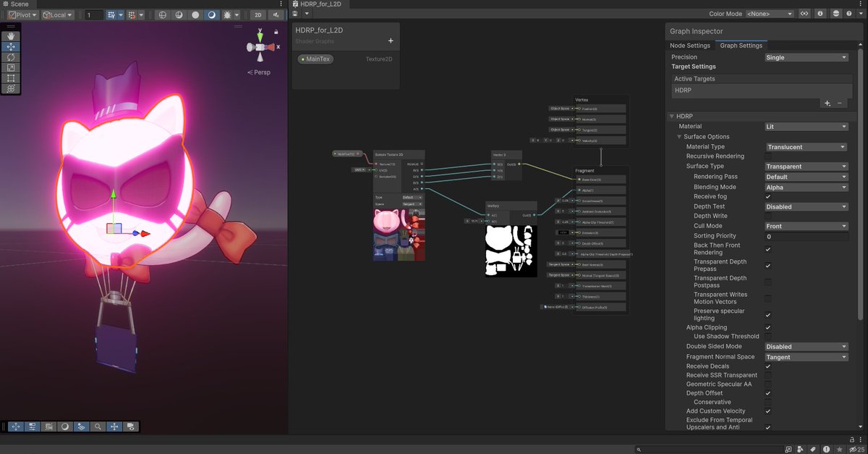Open the Local coordinate dropdown
Image resolution: width=868 pixels, height=454 pixels.
pos(57,14)
